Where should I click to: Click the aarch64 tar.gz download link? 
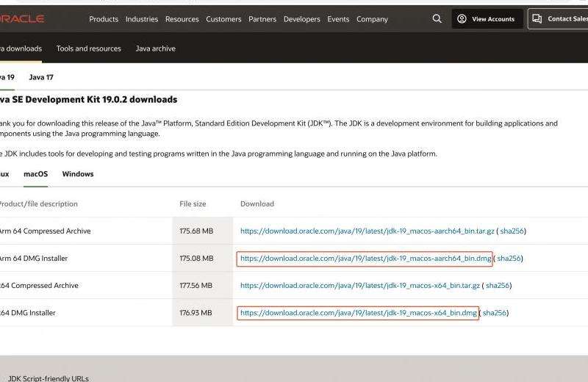(367, 231)
